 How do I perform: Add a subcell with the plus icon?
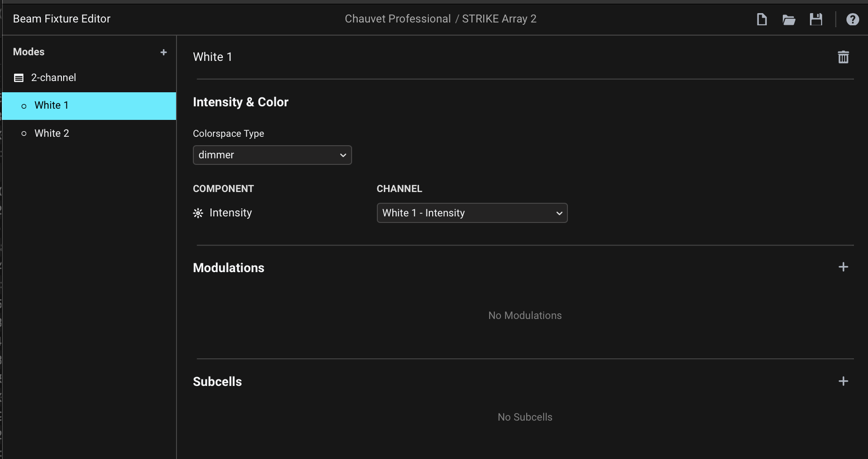point(843,381)
